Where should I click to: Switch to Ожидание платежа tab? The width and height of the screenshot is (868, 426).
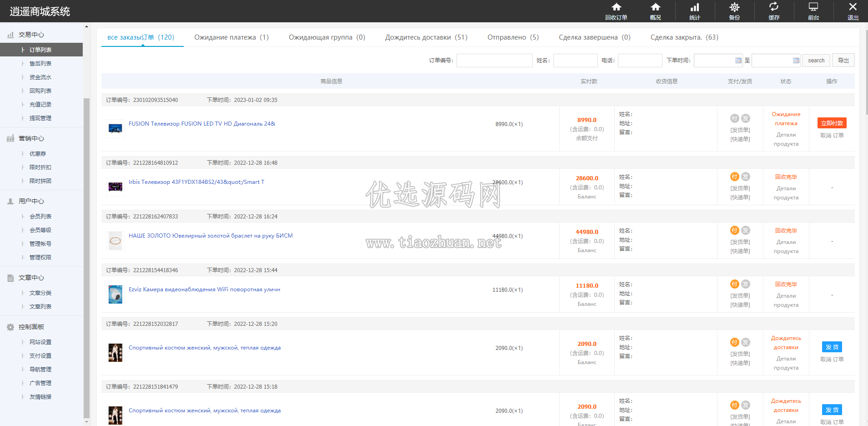[231, 37]
